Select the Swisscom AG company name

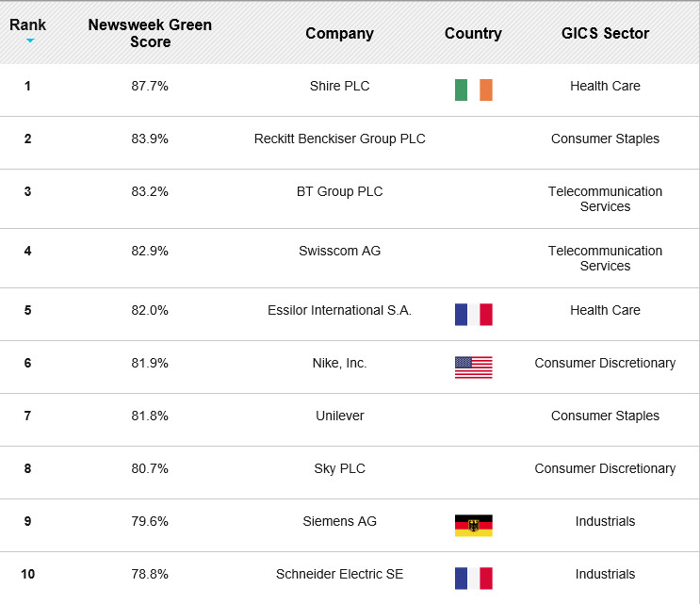[x=340, y=251]
